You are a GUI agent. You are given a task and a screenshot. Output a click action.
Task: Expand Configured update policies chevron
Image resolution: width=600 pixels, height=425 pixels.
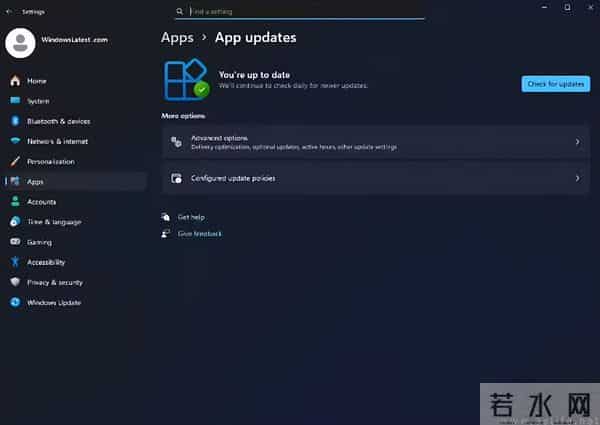(x=577, y=178)
